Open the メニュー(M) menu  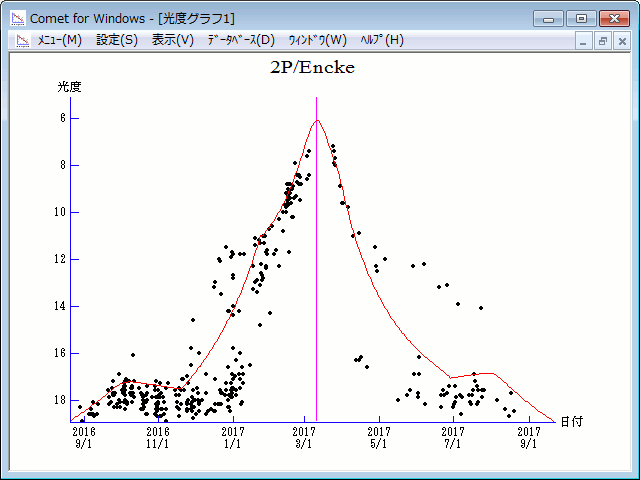click(60, 40)
